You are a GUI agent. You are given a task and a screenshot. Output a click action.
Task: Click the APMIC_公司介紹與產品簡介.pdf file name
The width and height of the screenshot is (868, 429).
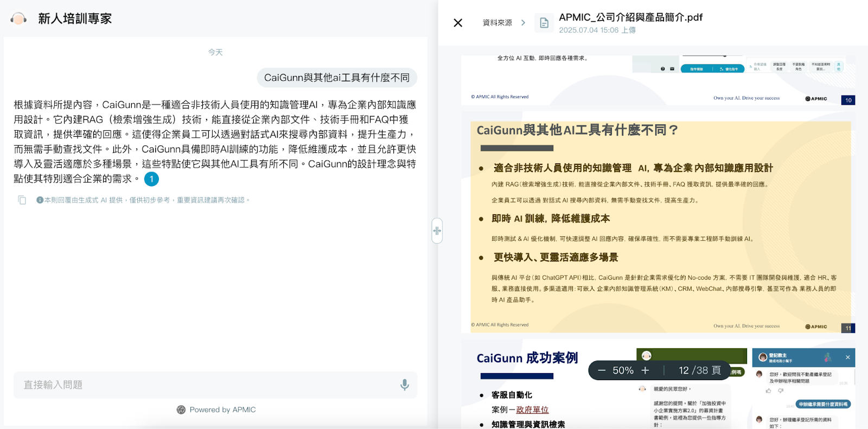[630, 17]
